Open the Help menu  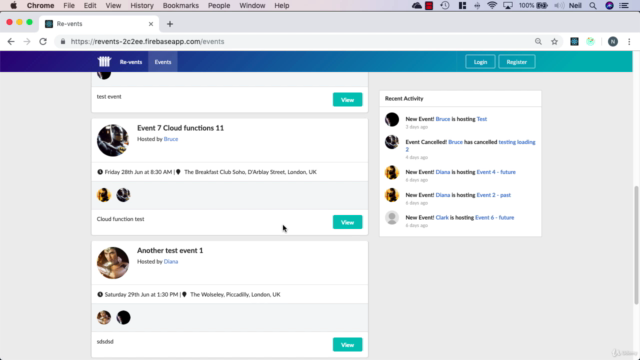tap(282, 5)
